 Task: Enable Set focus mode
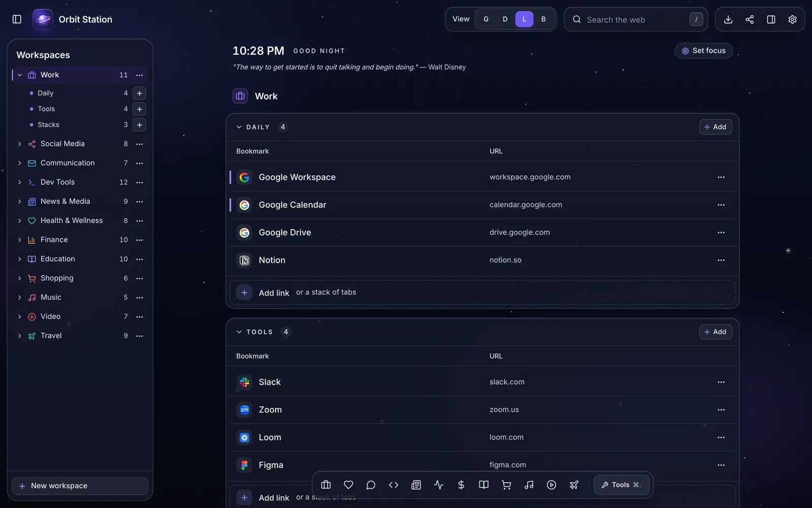click(x=703, y=51)
